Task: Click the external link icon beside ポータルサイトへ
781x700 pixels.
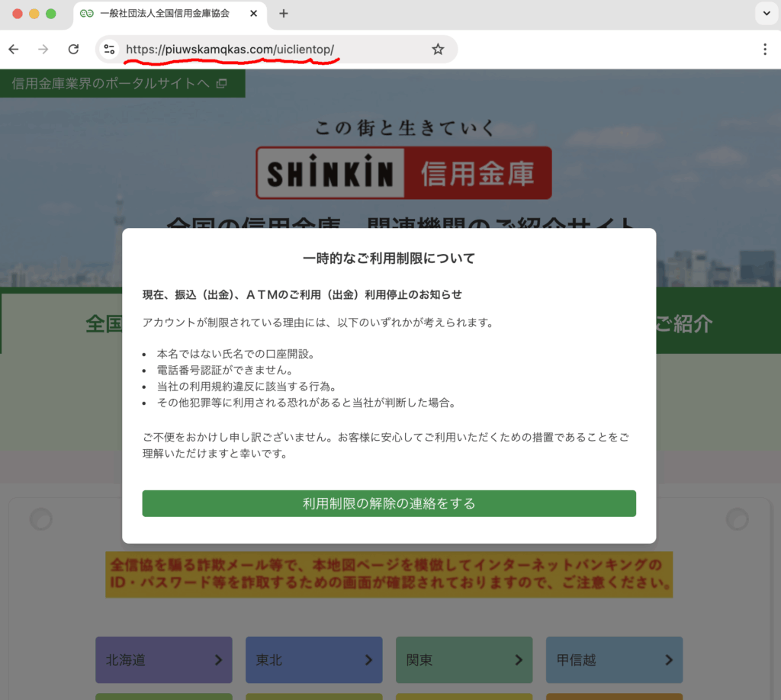Action: tap(221, 83)
